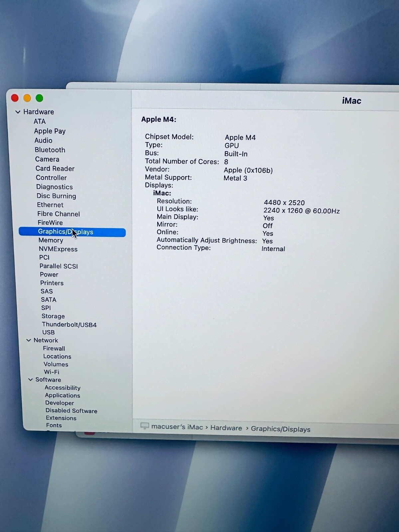Select Printers in the sidebar
Viewport: 399px width, 532px height.
52,283
